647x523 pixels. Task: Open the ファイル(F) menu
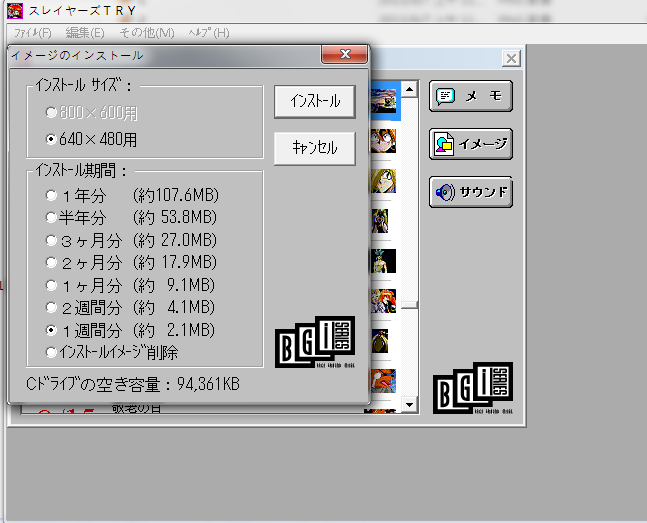coord(33,33)
